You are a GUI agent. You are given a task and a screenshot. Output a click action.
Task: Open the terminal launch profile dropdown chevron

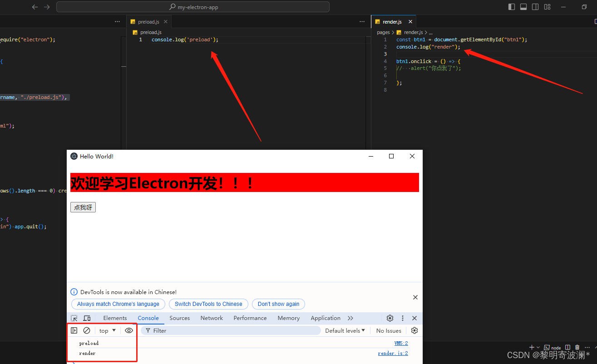538,347
